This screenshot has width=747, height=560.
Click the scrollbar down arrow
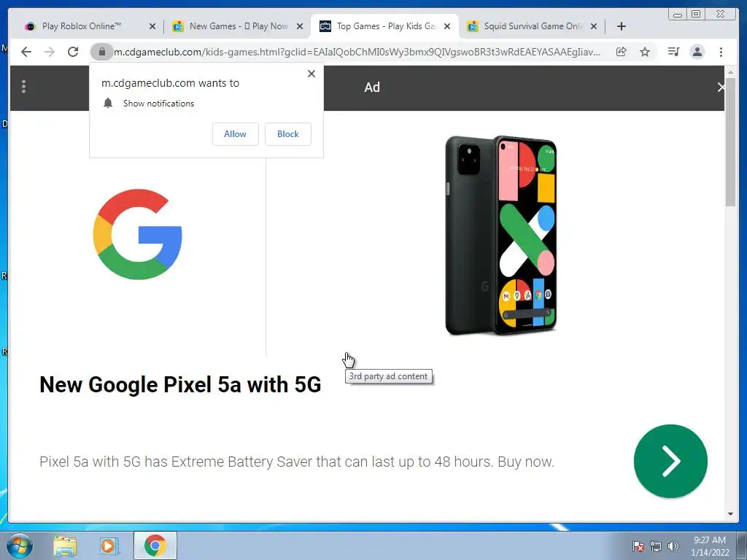pyautogui.click(x=730, y=514)
